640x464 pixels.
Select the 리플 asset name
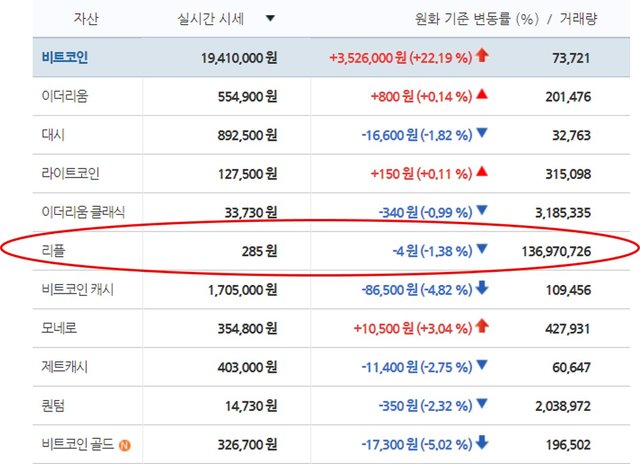[x=53, y=251]
